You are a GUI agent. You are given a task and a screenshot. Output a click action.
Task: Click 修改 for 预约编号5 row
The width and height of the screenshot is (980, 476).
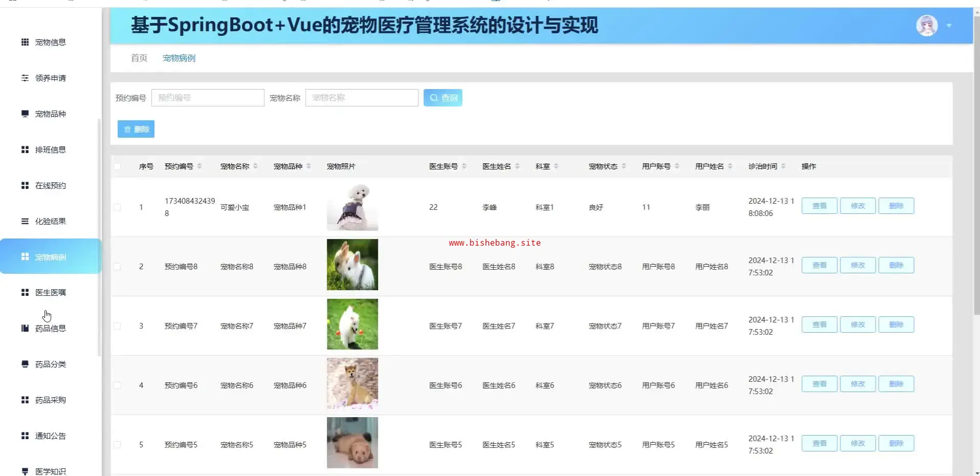coord(858,443)
